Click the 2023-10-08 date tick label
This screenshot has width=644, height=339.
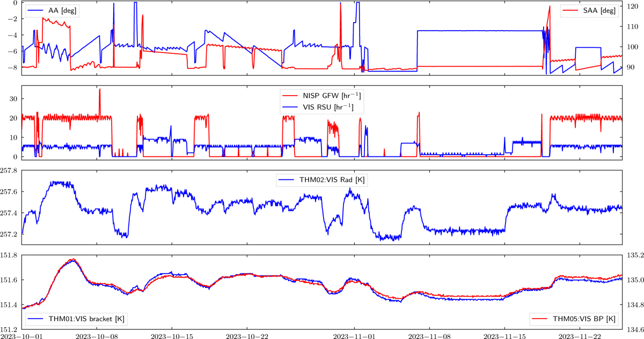tap(97, 335)
